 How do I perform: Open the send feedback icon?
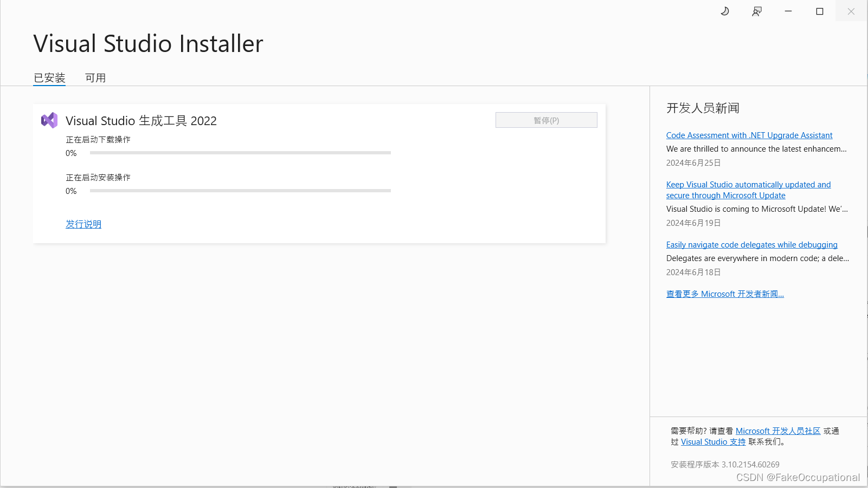[x=757, y=11]
